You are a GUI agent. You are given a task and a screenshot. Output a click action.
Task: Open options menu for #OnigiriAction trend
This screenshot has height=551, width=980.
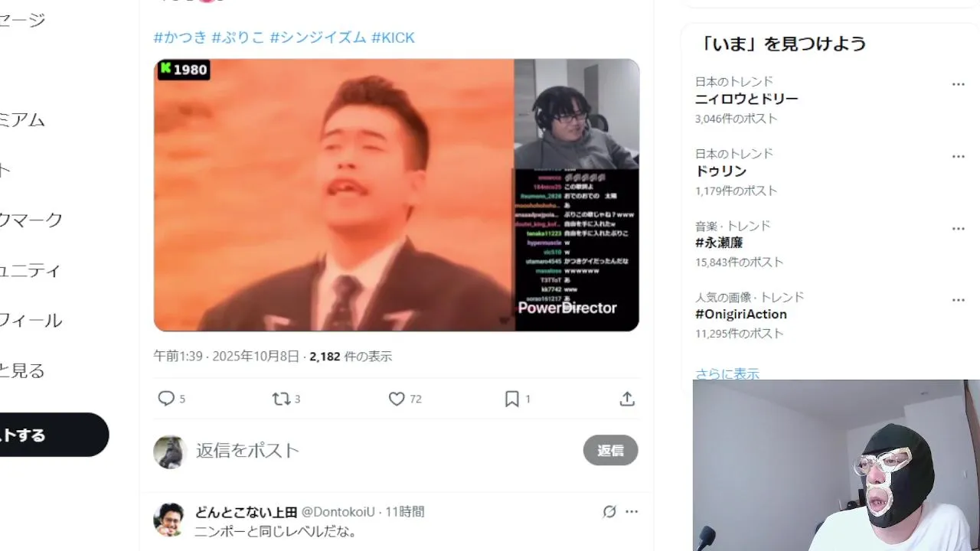[x=959, y=300]
